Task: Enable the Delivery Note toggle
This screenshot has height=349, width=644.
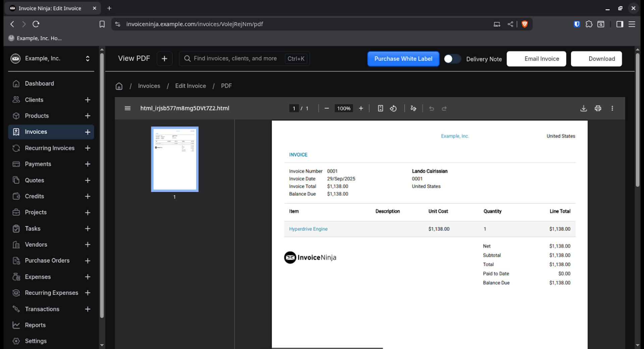Action: (452, 59)
